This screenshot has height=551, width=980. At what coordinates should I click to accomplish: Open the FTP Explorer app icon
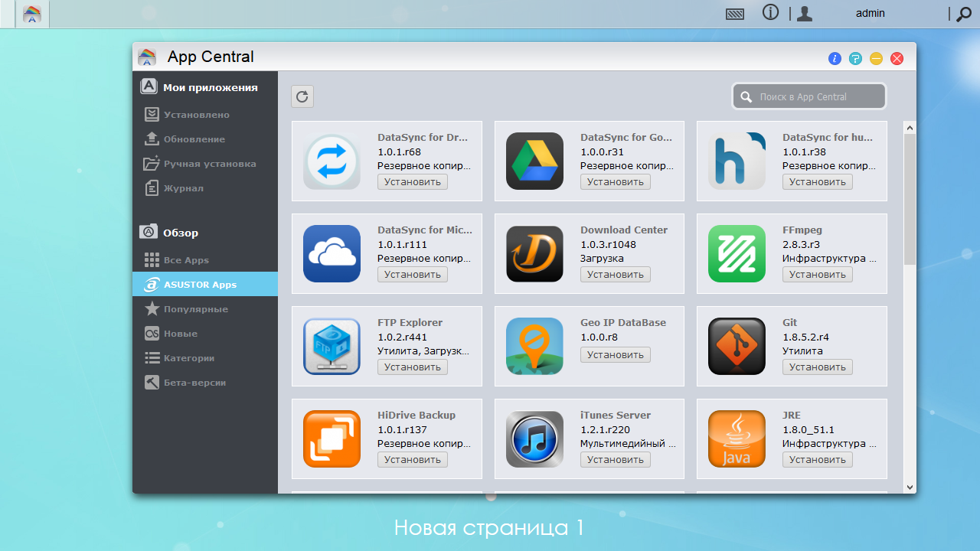tap(332, 346)
